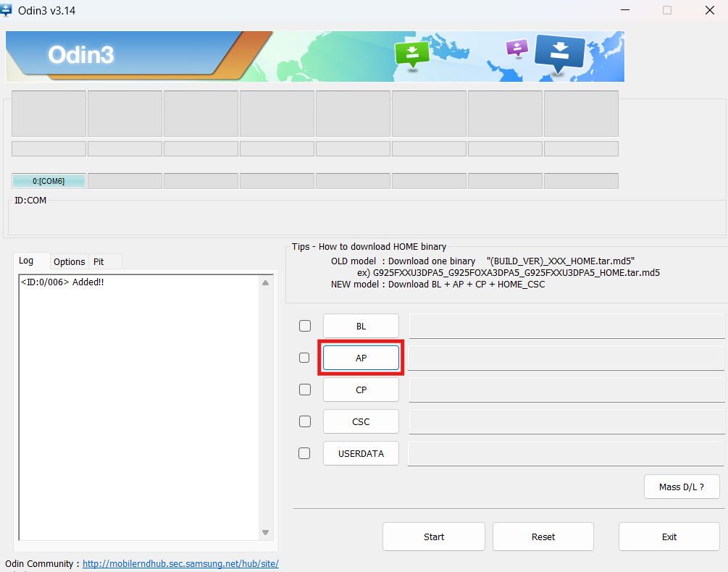This screenshot has height=572, width=728.
Task: Choose a CP file via CP button
Action: pyautogui.click(x=361, y=390)
